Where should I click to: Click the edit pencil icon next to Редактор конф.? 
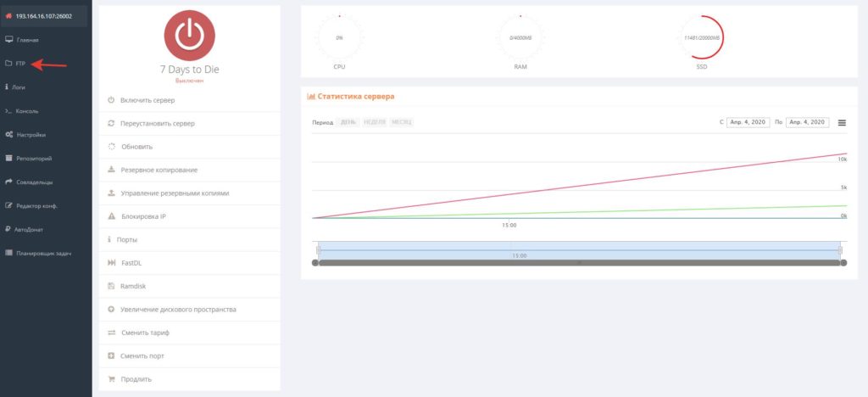(8, 205)
